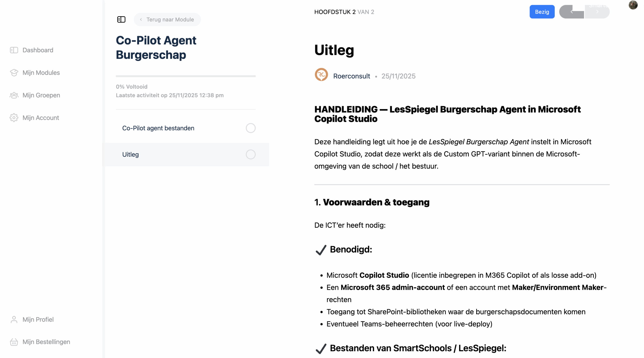Click the Mijn Bestellingen basket icon
Viewport: 644px width, 358px height.
coord(14,342)
